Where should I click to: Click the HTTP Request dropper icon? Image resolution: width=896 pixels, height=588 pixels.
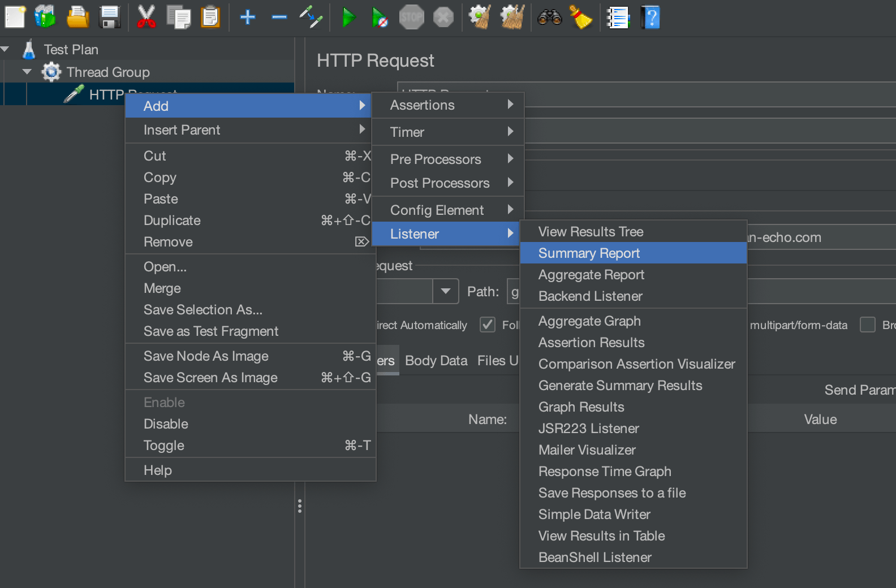[74, 93]
